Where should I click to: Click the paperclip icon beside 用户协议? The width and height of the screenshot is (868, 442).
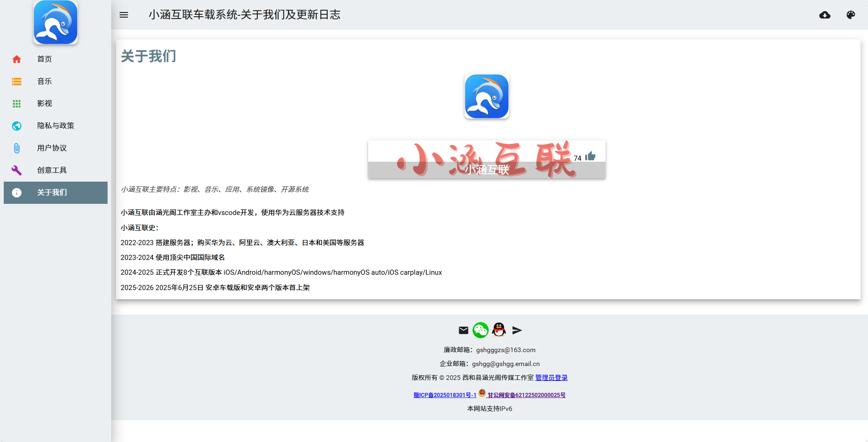click(x=17, y=148)
